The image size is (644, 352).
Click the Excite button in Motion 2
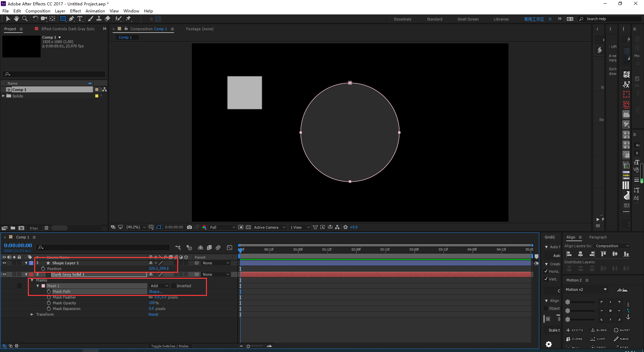(575, 330)
